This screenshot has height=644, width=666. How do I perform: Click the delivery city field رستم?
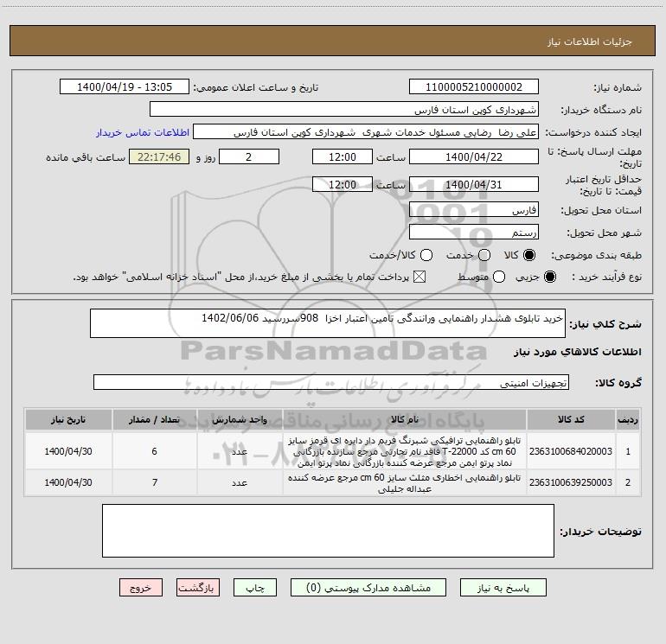[474, 232]
